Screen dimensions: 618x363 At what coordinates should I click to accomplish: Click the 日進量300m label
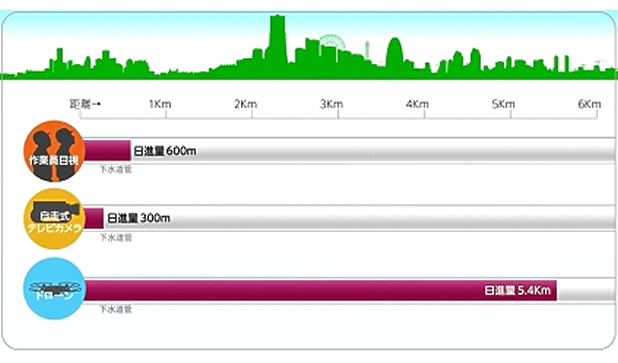(139, 218)
